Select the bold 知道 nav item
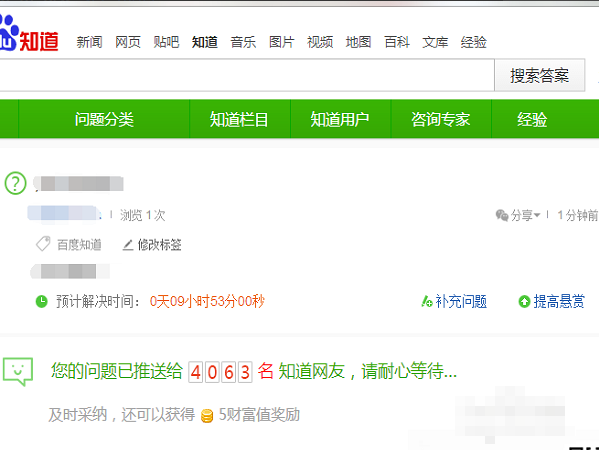This screenshot has width=599, height=450. [x=205, y=42]
